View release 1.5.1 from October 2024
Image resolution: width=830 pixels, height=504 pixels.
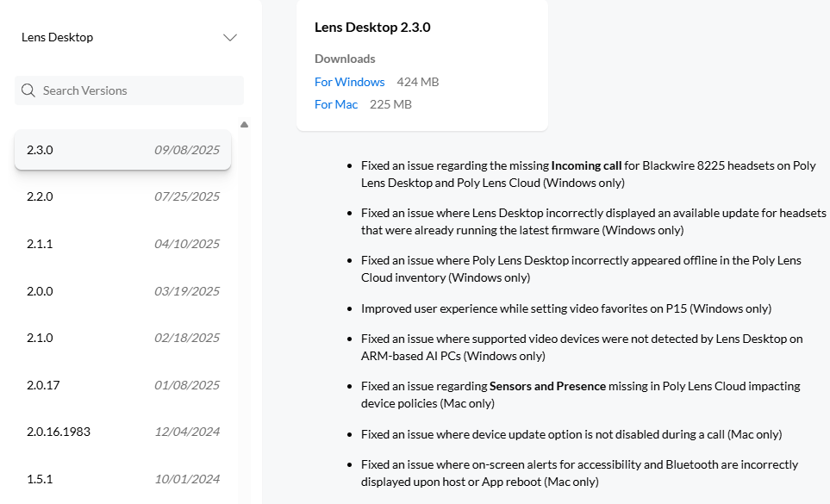tap(122, 478)
